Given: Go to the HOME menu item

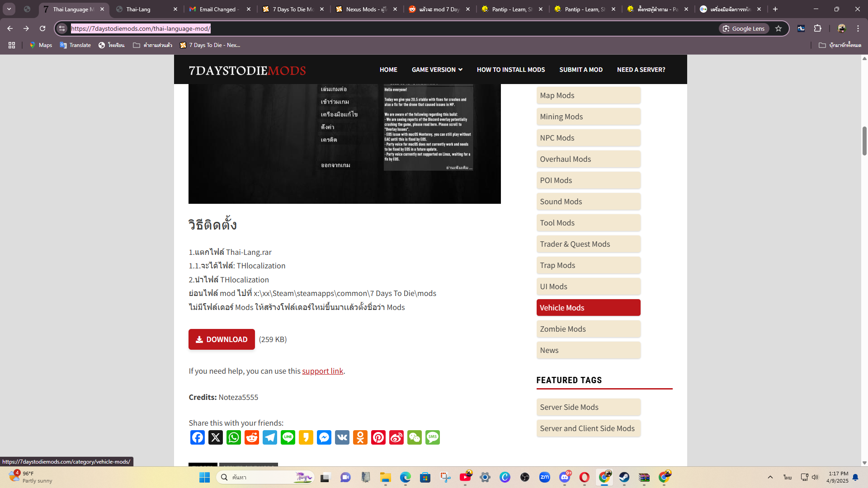Looking at the screenshot, I should point(388,70).
